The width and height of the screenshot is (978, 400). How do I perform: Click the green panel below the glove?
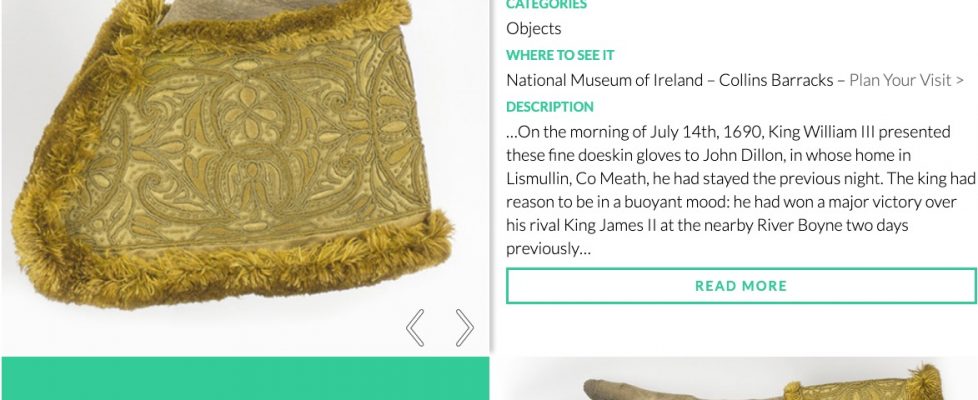(245, 379)
